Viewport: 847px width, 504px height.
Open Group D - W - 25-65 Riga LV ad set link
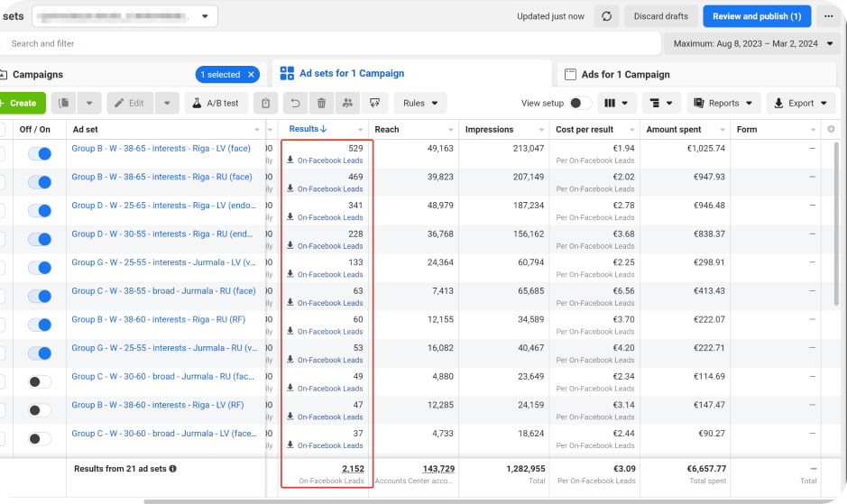point(162,206)
